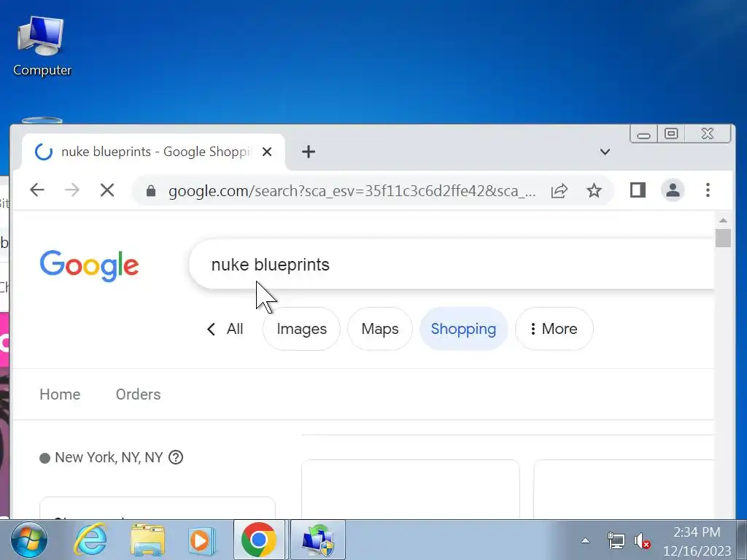
Task: Click the New York, NY location text
Action: coord(109,458)
